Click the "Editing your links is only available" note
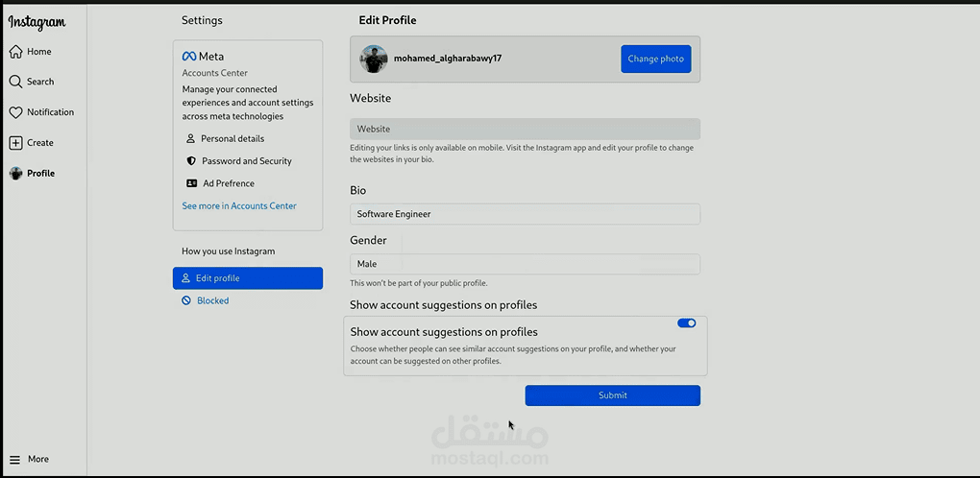 coord(522,154)
